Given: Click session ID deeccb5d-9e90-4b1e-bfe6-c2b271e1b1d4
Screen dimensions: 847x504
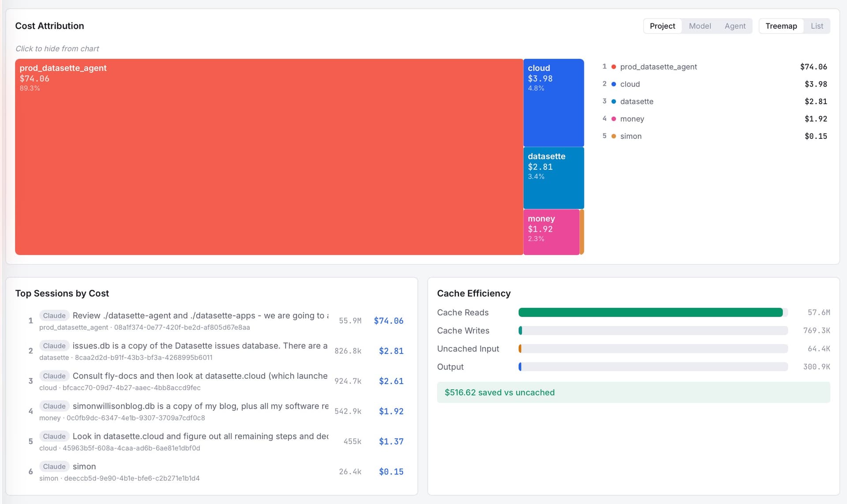Looking at the screenshot, I should pos(132,478).
